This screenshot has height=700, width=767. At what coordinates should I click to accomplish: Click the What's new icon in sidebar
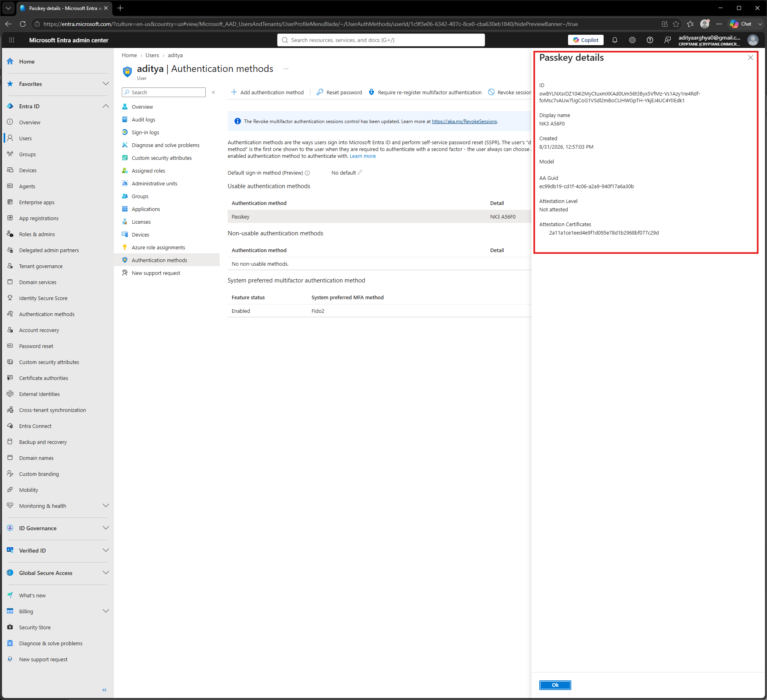[10, 595]
